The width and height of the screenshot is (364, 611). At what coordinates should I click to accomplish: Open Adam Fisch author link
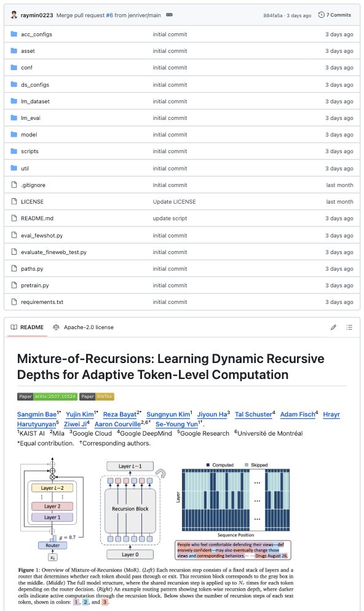tap(298, 415)
